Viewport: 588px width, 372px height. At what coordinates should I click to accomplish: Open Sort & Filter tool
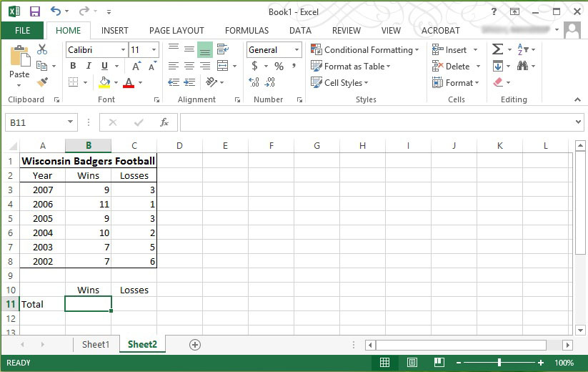click(523, 49)
